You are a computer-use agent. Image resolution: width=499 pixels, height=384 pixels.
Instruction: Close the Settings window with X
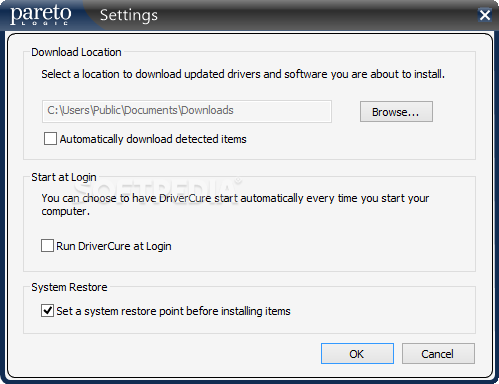485,15
